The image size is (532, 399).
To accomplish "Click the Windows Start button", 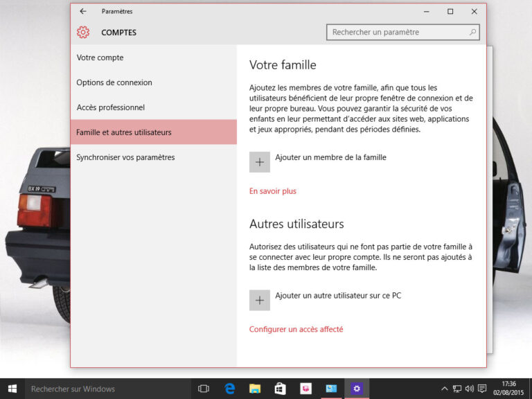I will tap(12, 389).
